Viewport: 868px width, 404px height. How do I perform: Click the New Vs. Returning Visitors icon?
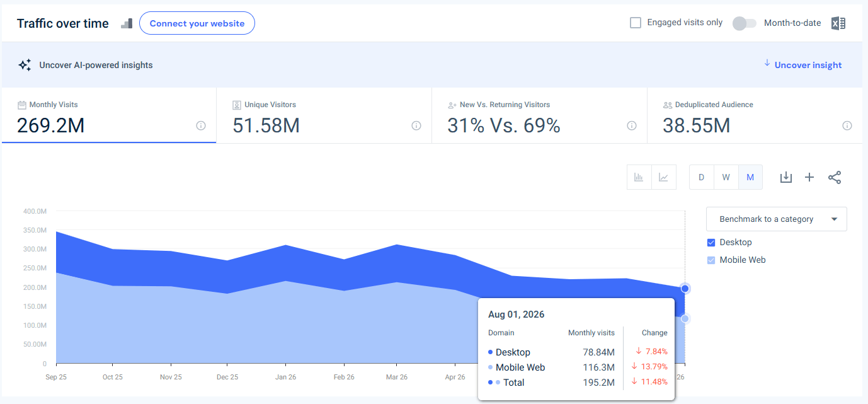coord(452,105)
